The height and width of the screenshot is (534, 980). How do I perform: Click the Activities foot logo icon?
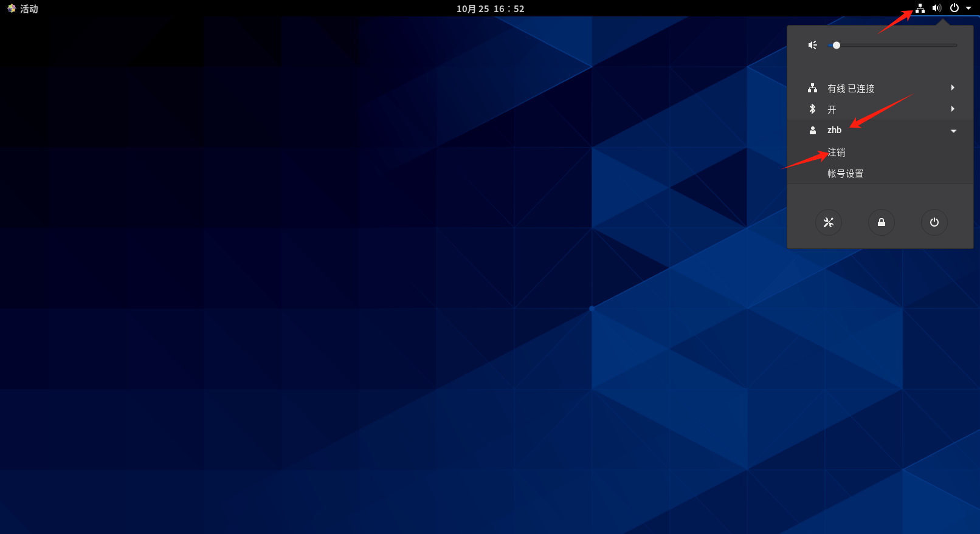tap(12, 9)
